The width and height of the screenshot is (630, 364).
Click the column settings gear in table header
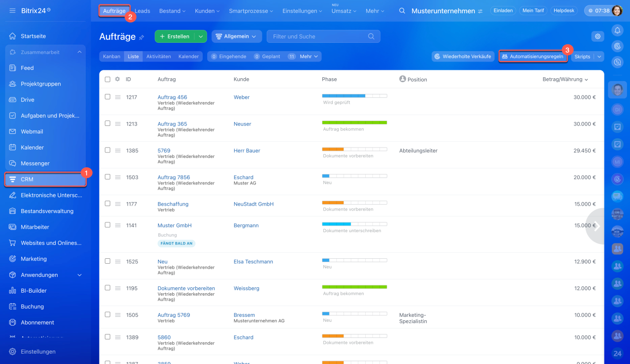[117, 79]
